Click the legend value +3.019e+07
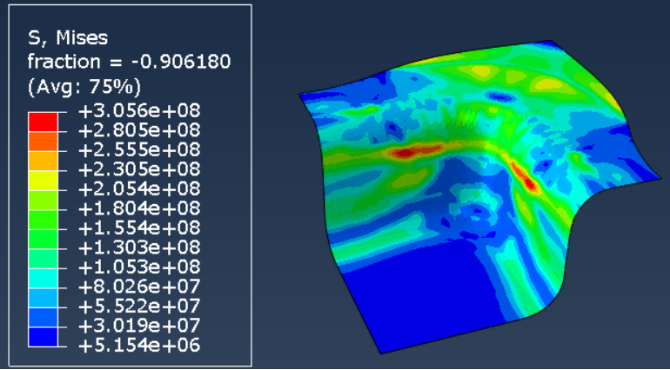The height and width of the screenshot is (370, 670). pyautogui.click(x=139, y=325)
